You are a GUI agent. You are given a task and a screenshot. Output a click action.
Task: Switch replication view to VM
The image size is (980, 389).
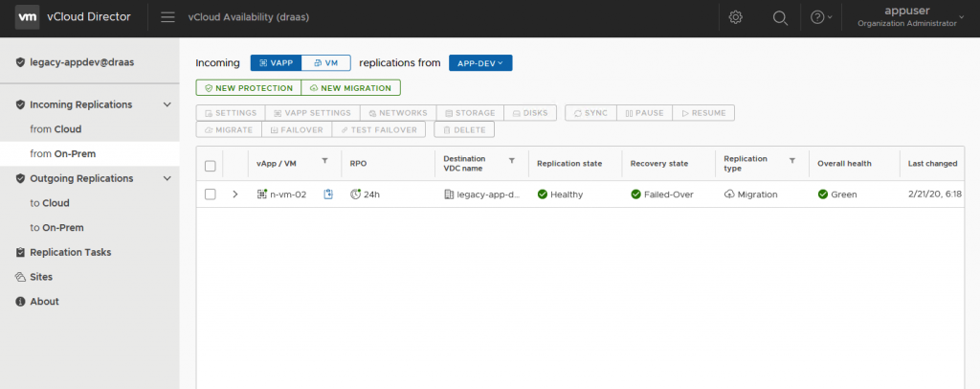pyautogui.click(x=325, y=62)
